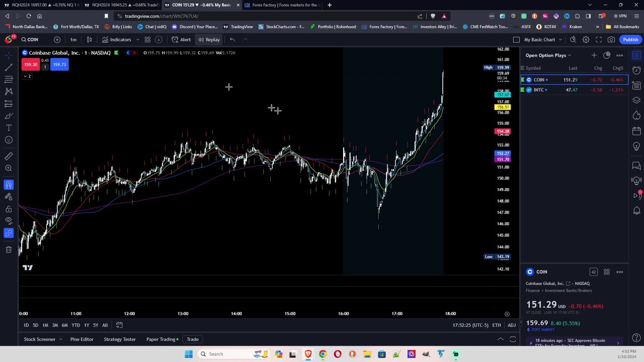Select the ruler measure tool
644x362 pixels.
(x=9, y=156)
